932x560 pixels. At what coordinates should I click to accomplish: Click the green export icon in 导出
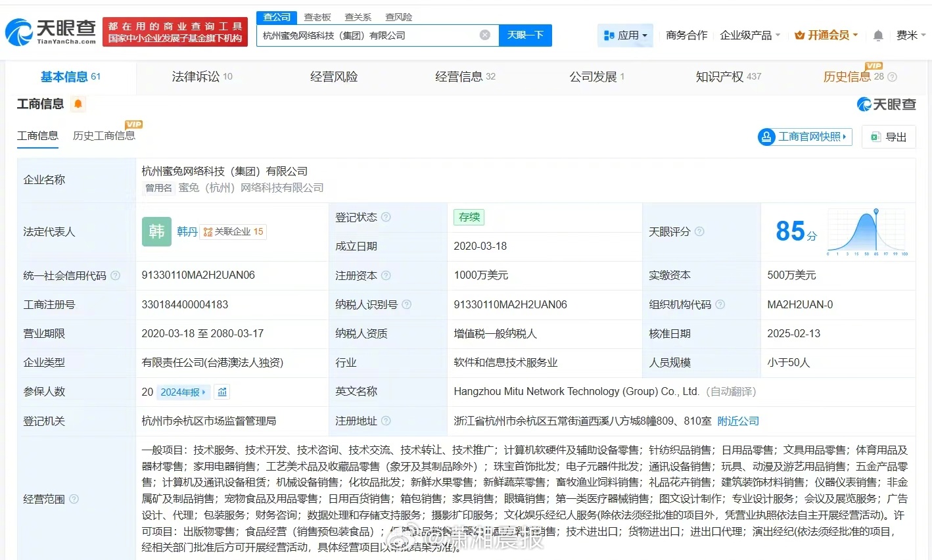coord(875,136)
